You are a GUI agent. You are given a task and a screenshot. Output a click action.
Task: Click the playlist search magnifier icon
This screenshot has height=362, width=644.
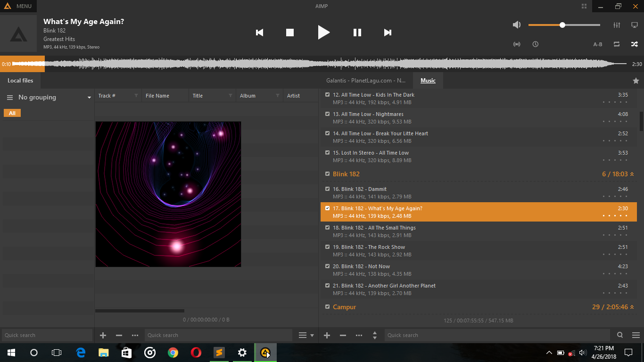pyautogui.click(x=620, y=335)
